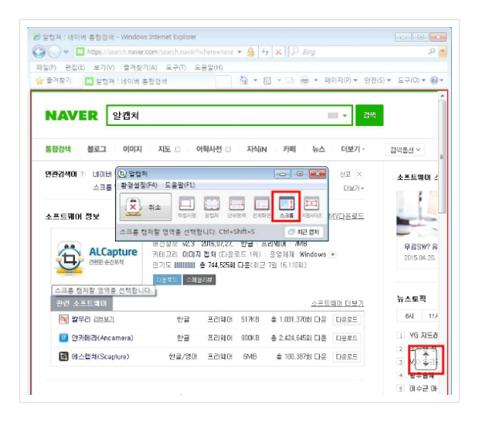The width and height of the screenshot is (479, 422).
Task: Click the blank new tab button
Action: [223, 81]
